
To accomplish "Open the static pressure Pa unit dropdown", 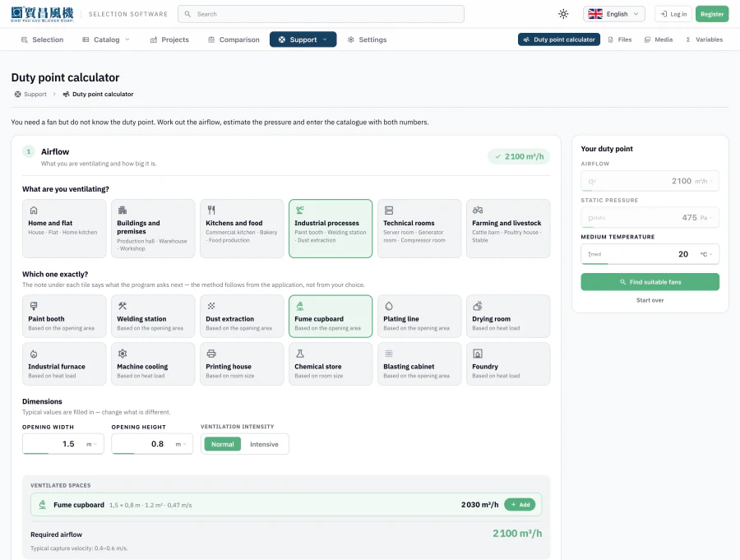I will click(x=706, y=218).
